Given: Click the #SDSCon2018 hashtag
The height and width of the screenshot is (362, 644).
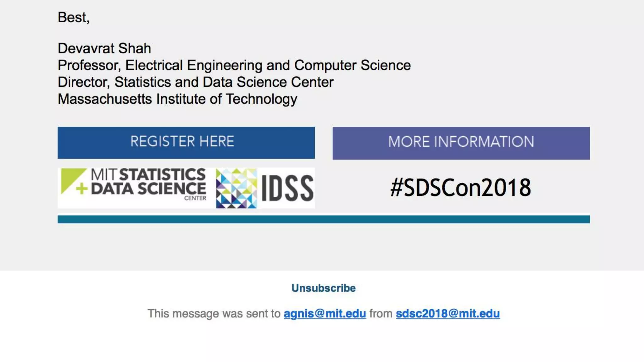Looking at the screenshot, I should coord(461,188).
